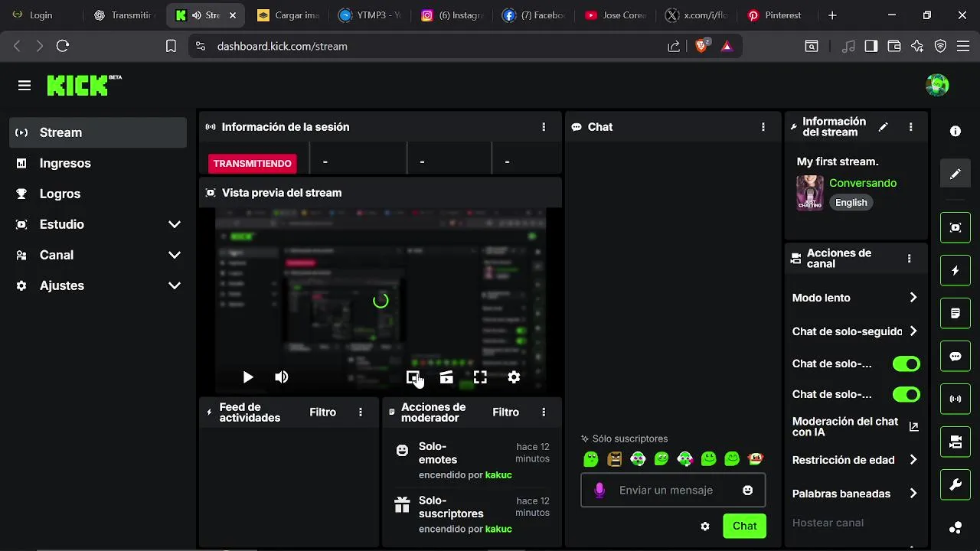Go to Ingresos in the sidebar
980x551 pixels.
(x=98, y=163)
